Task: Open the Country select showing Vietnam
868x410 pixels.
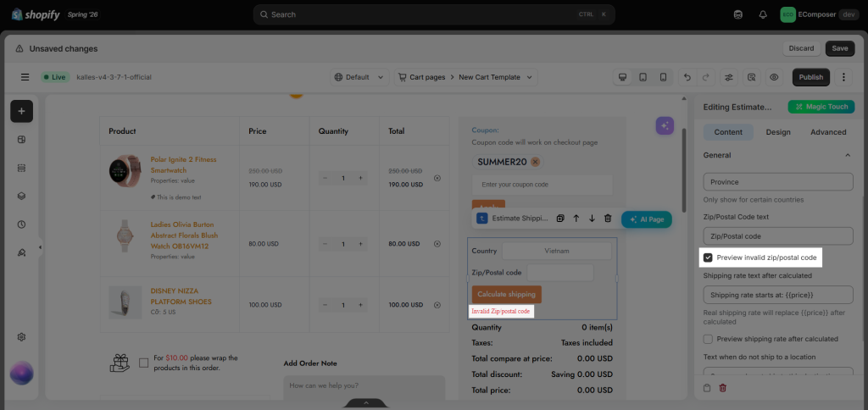Action: 556,252
